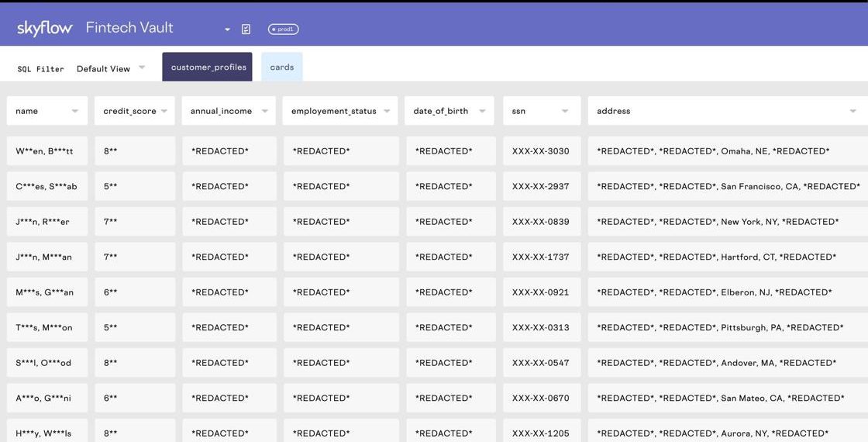868x442 pixels.
Task: Select the name cell S***l, O***od
Action: (47, 363)
